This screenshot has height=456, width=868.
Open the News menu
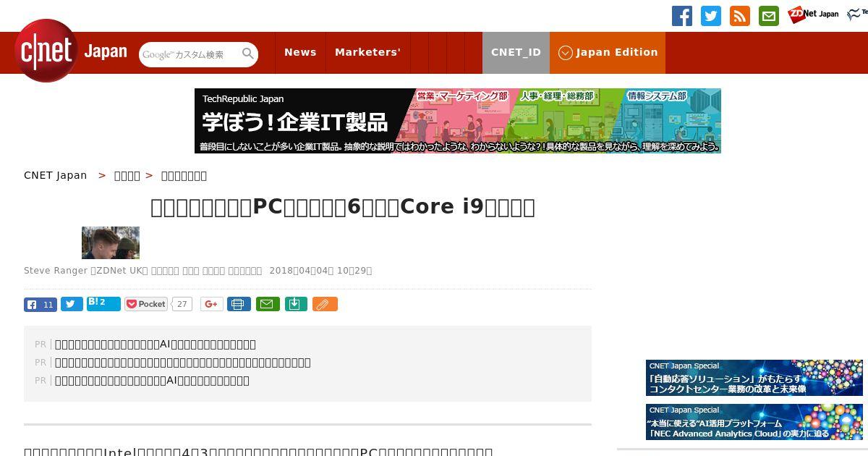pos(300,52)
